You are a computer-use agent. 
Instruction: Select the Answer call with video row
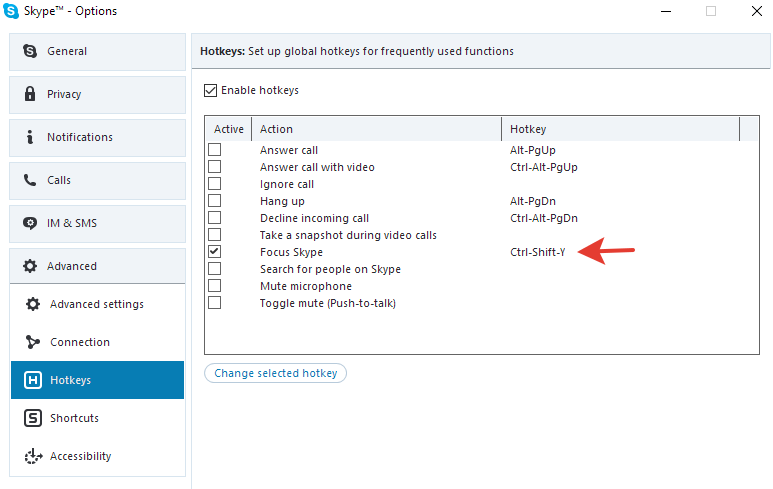point(317,167)
